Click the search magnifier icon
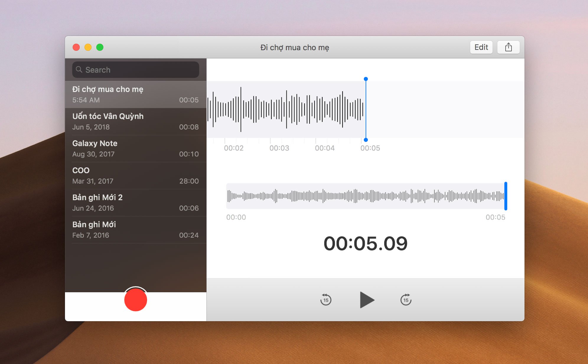Image resolution: width=588 pixels, height=364 pixels. [79, 70]
